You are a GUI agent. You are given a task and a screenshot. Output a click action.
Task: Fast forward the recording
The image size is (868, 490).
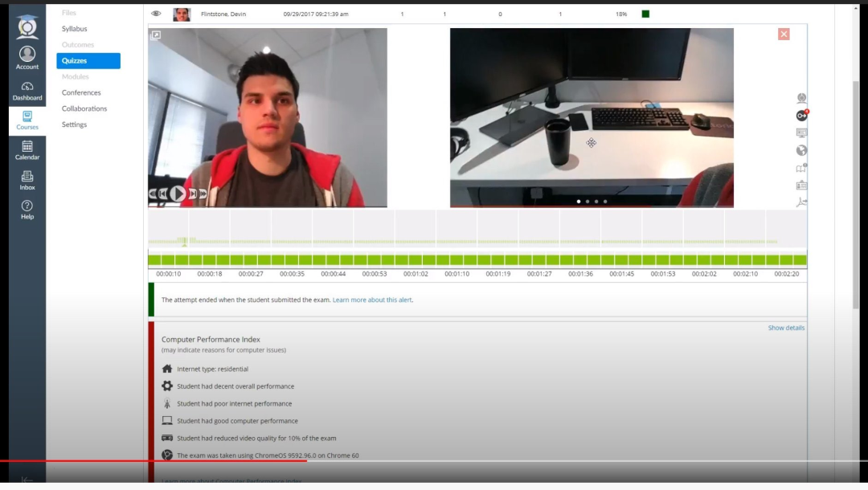[203, 194]
